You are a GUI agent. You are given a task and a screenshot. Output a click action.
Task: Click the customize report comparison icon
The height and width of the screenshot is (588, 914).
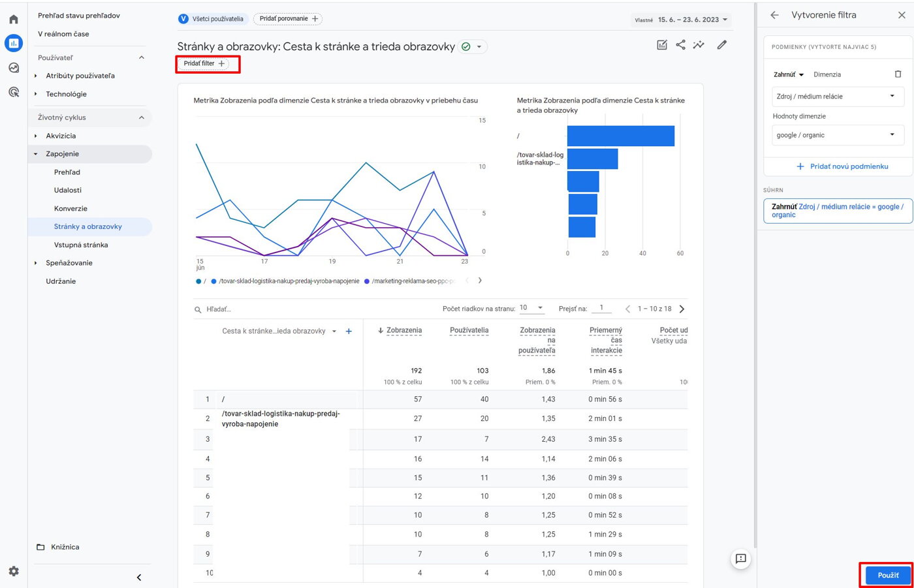pos(662,45)
